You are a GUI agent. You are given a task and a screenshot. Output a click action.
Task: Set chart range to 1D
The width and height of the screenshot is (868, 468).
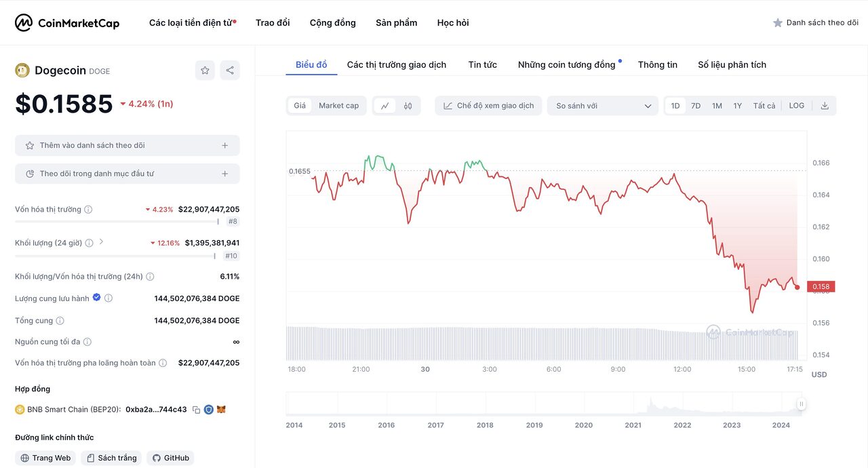(x=675, y=106)
